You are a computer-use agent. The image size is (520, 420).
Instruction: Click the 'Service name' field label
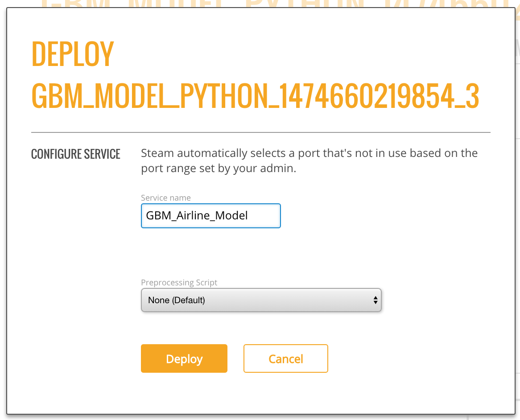pyautogui.click(x=165, y=198)
